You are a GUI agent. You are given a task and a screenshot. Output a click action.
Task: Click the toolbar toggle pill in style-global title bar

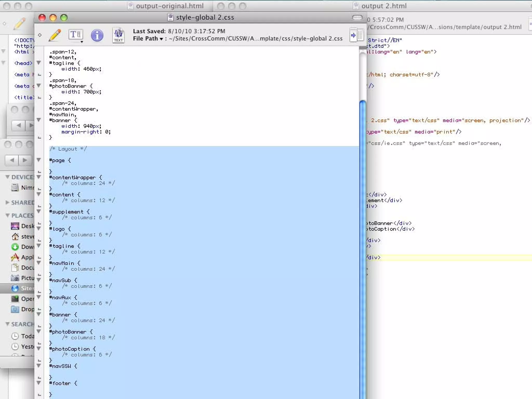[x=357, y=18]
